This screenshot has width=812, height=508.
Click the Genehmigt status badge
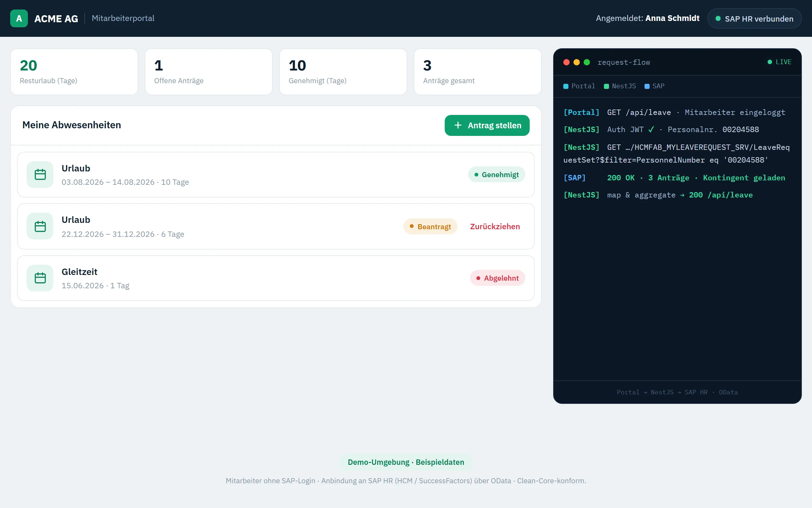click(x=496, y=174)
